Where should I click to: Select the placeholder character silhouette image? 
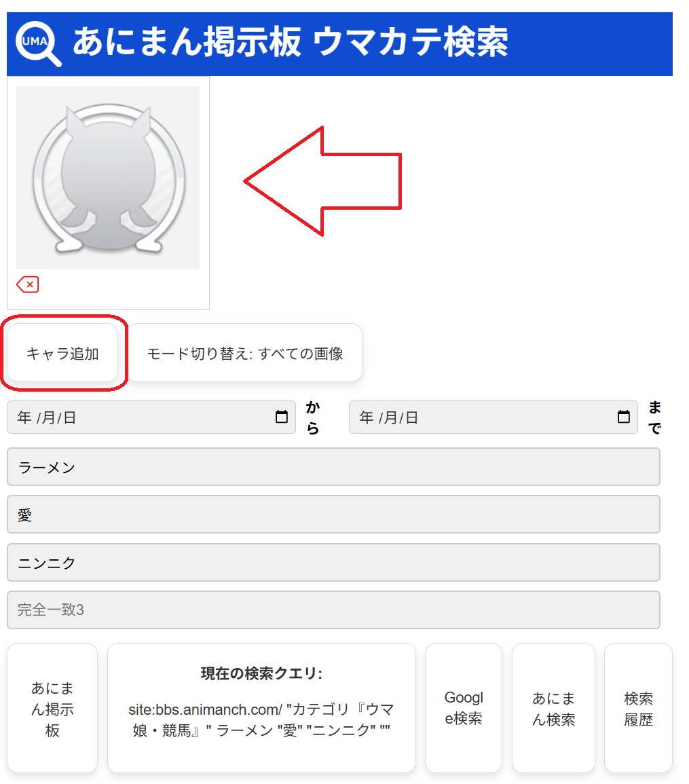click(108, 178)
